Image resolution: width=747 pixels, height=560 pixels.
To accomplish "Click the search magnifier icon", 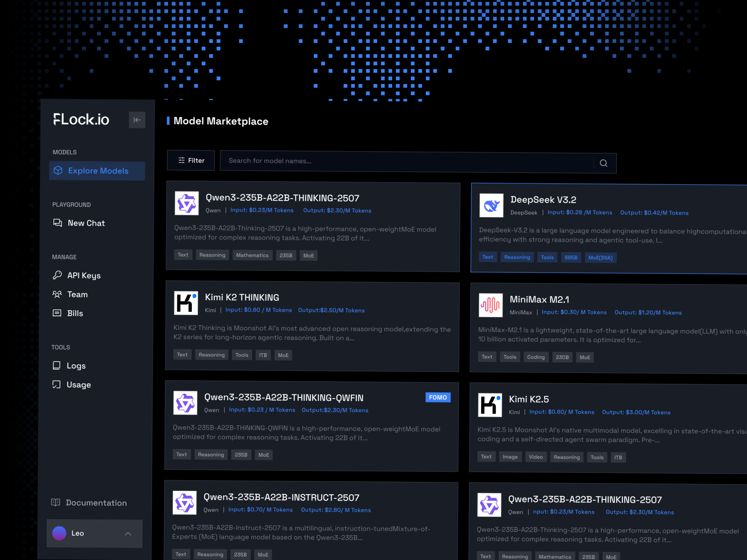I will pyautogui.click(x=604, y=163).
